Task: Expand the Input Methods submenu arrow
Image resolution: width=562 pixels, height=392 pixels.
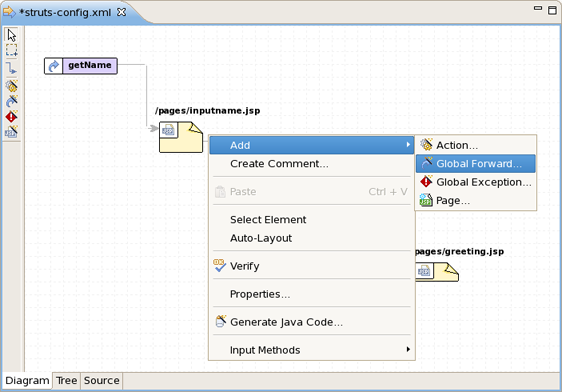Action: [408, 349]
